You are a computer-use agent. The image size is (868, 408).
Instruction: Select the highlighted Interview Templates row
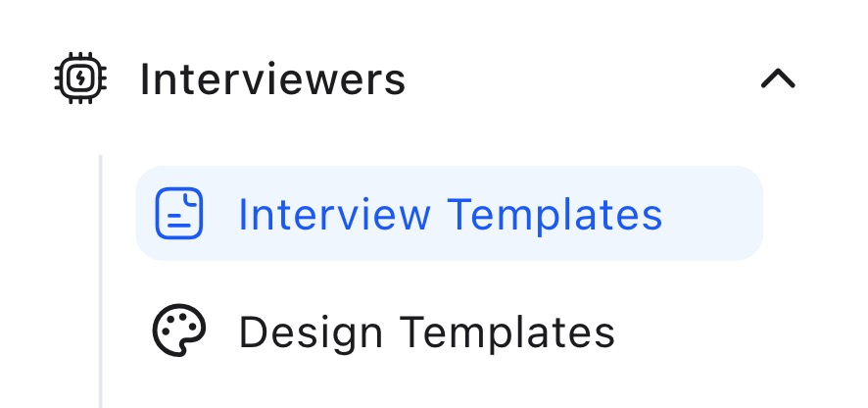(x=449, y=214)
